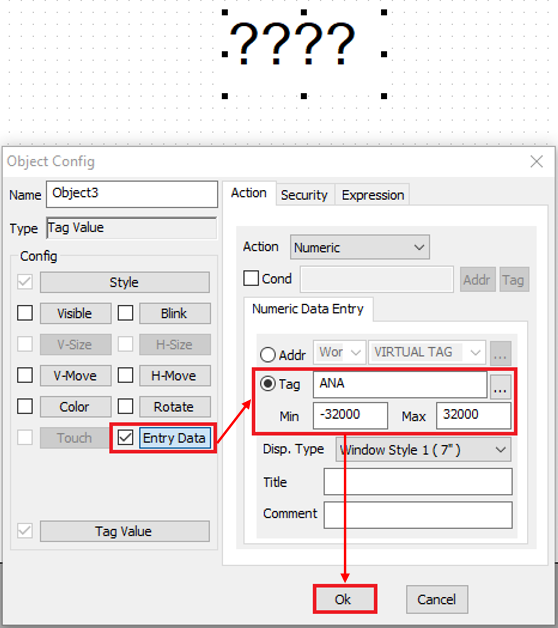Click the Title input field

[418, 481]
